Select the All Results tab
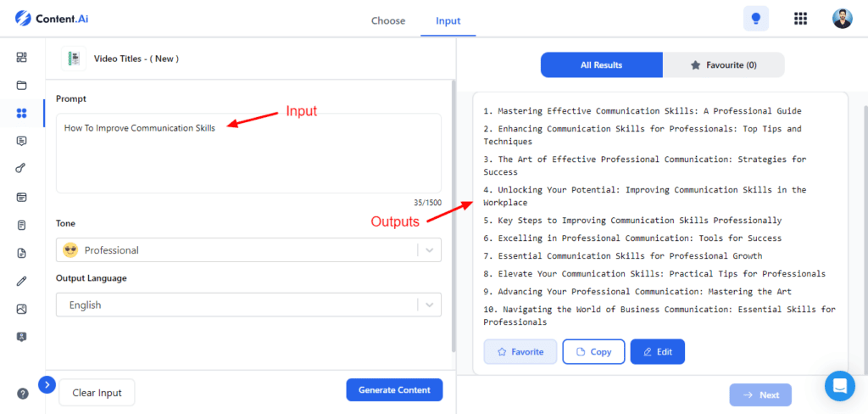868x414 pixels. coord(601,65)
